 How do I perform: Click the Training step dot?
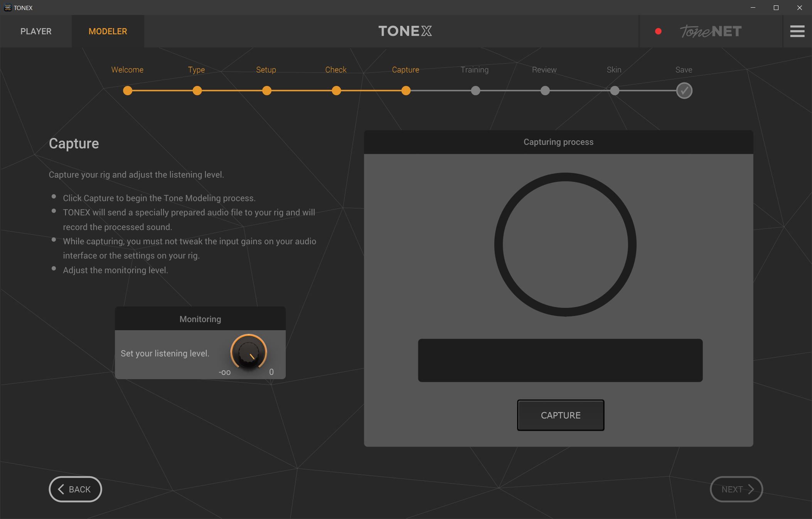tap(475, 91)
